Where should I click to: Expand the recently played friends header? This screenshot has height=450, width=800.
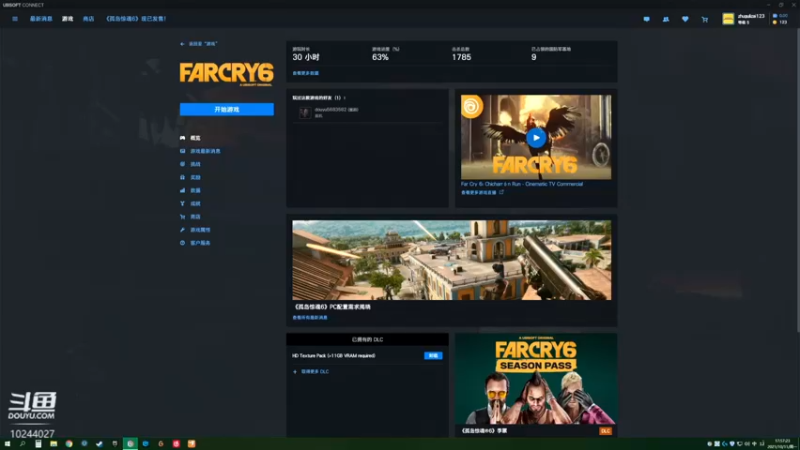(319, 98)
